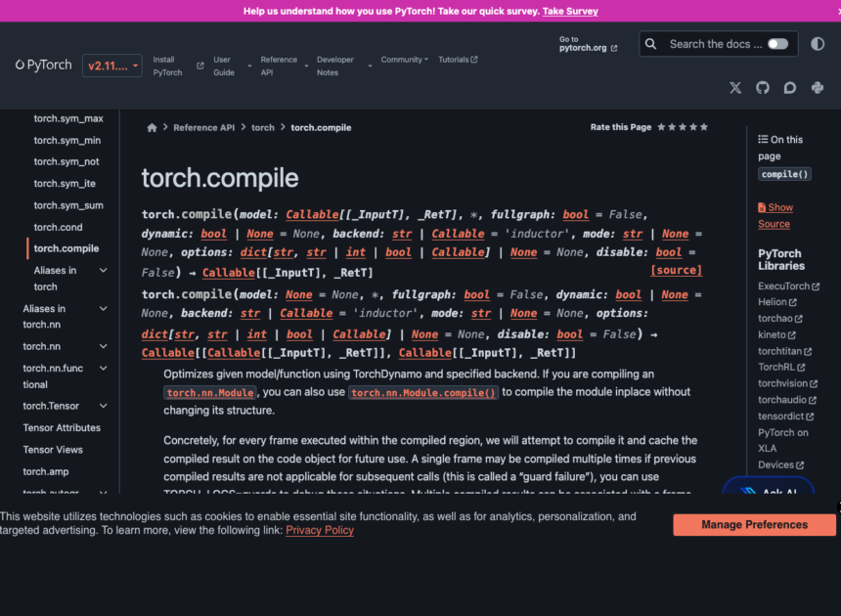Click the search magnifier icon

click(651, 43)
